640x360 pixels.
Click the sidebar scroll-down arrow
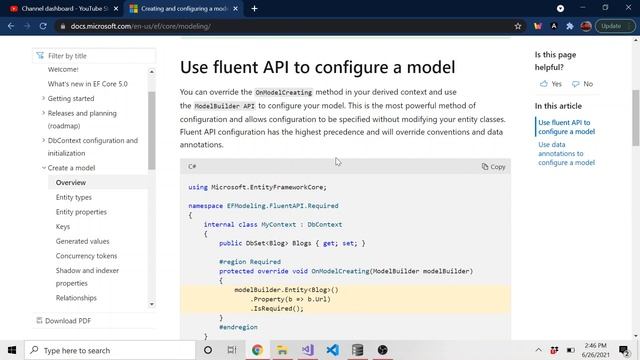pyautogui.click(x=151, y=304)
